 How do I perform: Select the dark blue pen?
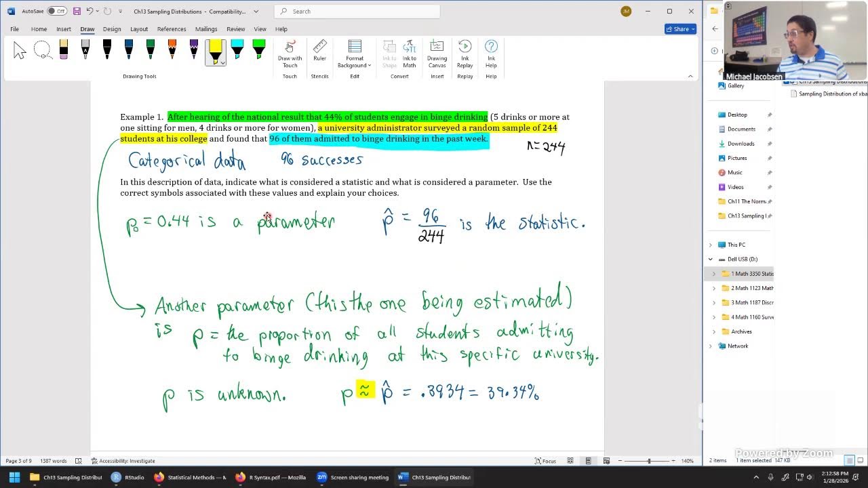(x=129, y=49)
